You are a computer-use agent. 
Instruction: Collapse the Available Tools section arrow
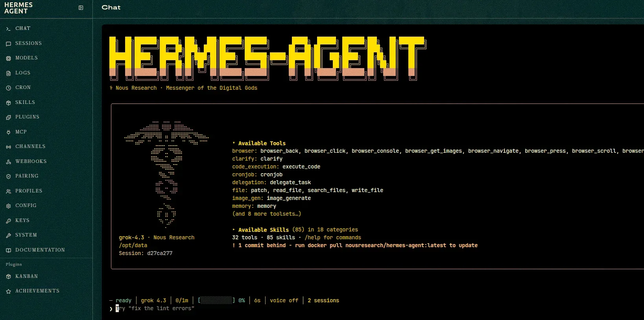point(234,143)
